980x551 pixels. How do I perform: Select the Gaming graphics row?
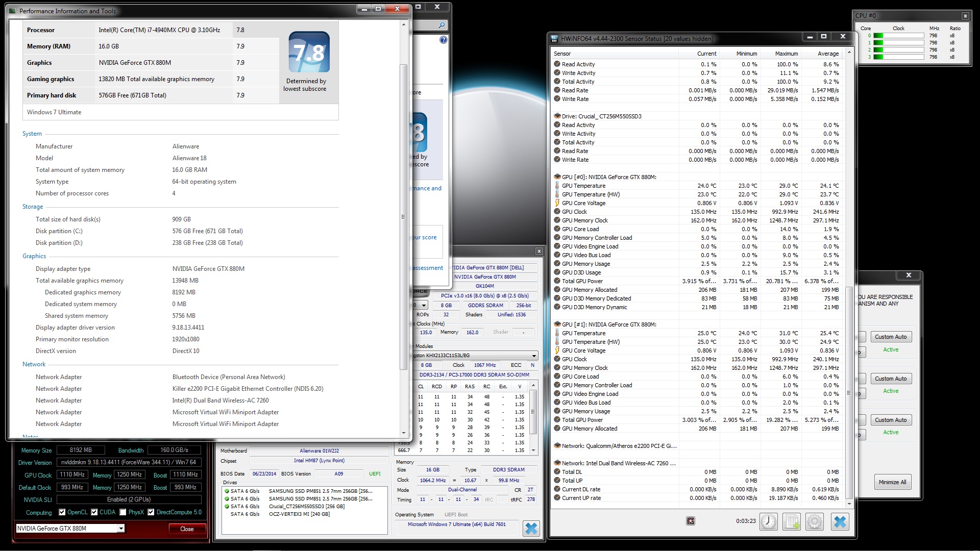click(x=151, y=79)
